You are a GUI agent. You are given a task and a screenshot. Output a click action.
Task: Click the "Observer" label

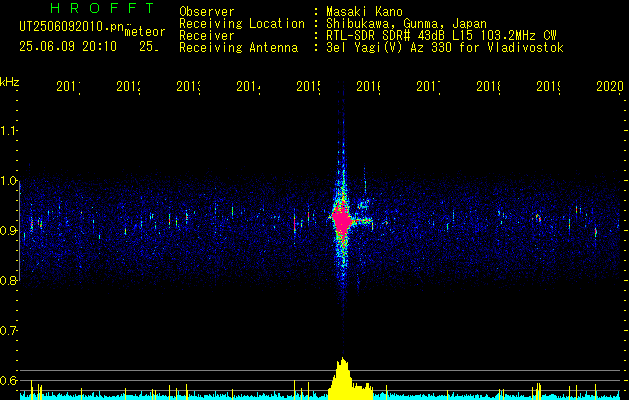[207, 11]
